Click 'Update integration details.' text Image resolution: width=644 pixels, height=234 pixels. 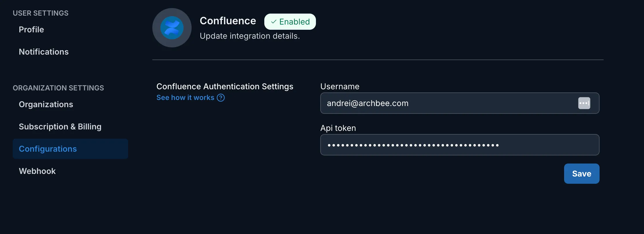[x=250, y=36]
